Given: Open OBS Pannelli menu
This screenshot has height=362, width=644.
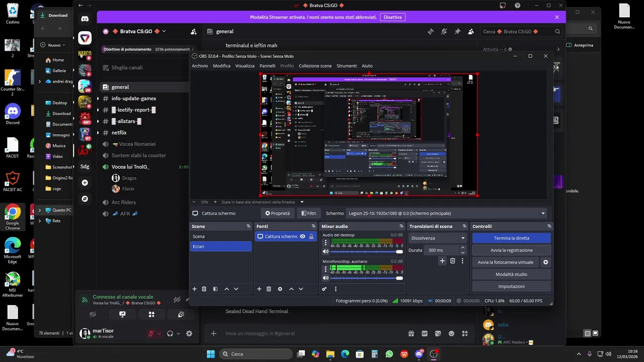Looking at the screenshot, I should tap(267, 66).
